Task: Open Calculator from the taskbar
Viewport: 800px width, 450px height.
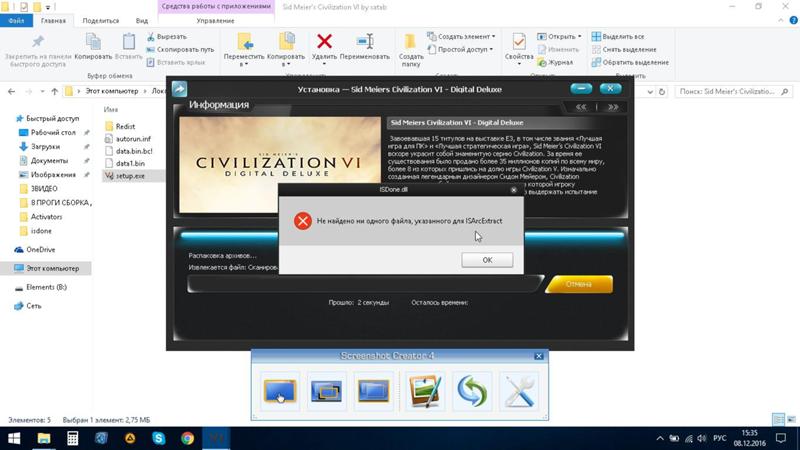Action: pyautogui.click(x=72, y=438)
